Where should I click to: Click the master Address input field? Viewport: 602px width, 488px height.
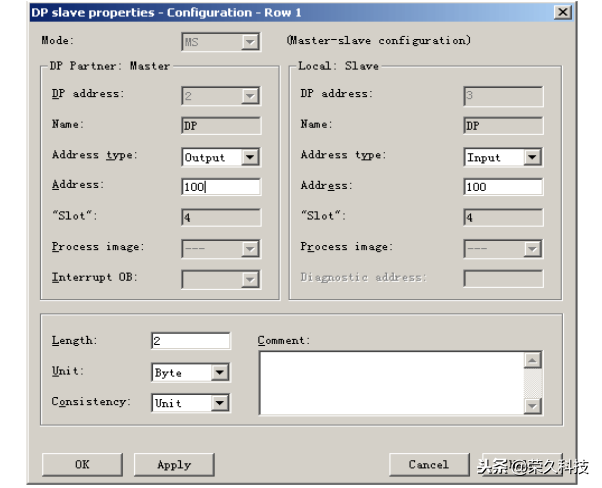click(x=220, y=187)
